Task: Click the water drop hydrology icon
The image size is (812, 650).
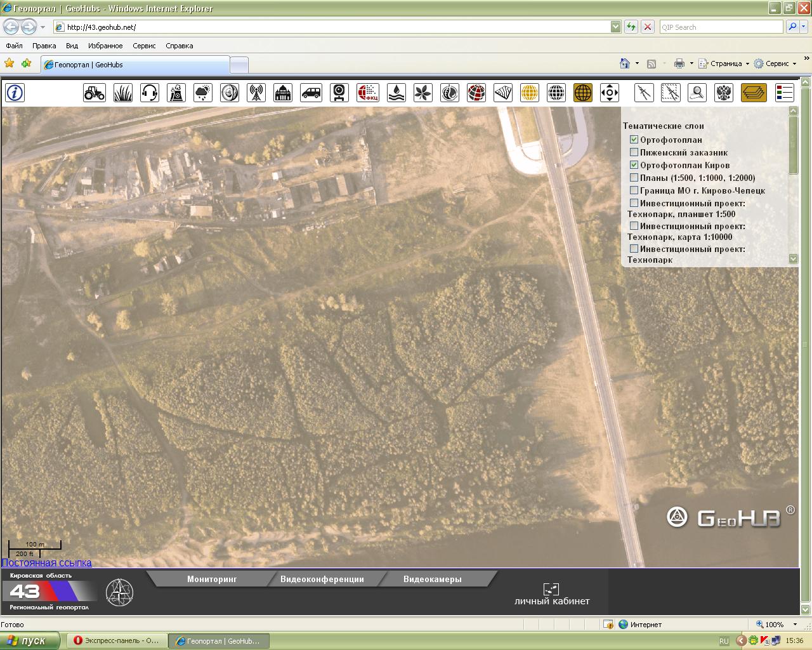Action: point(396,93)
